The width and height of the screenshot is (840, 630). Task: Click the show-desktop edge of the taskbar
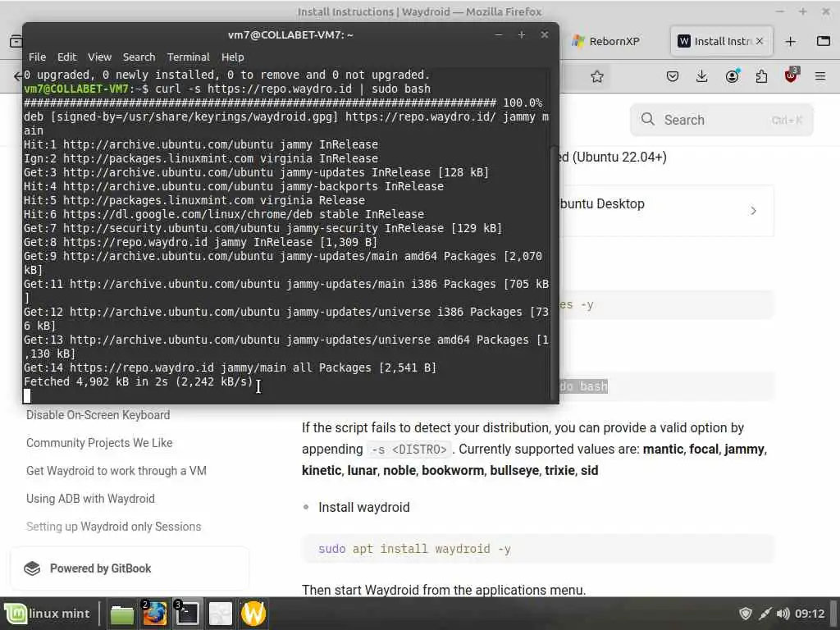[x=834, y=614]
